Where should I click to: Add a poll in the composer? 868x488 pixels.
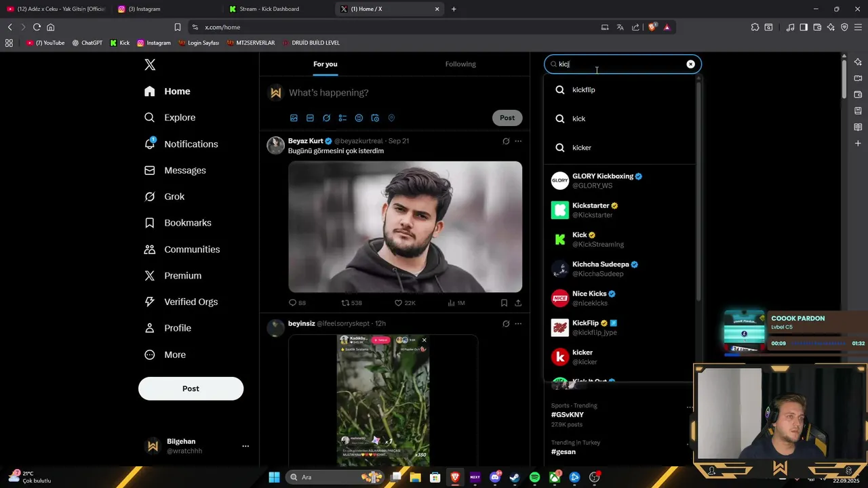342,118
